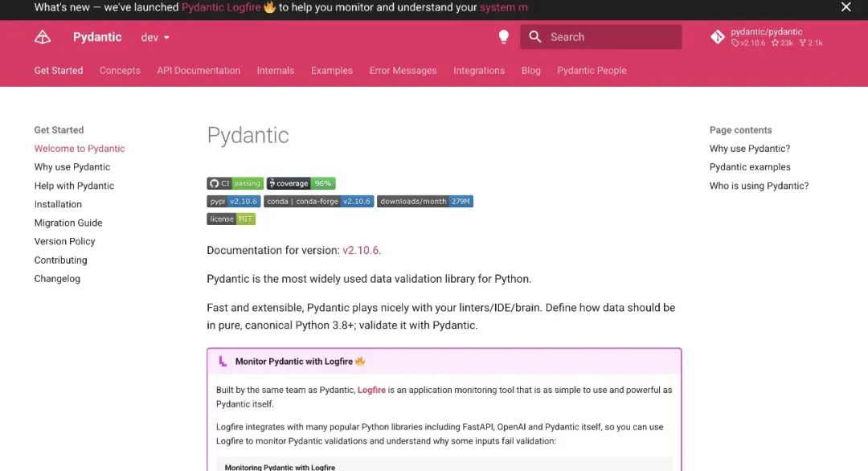868x471 pixels.
Task: Click the 'Page contents' label
Action: pyautogui.click(x=740, y=130)
